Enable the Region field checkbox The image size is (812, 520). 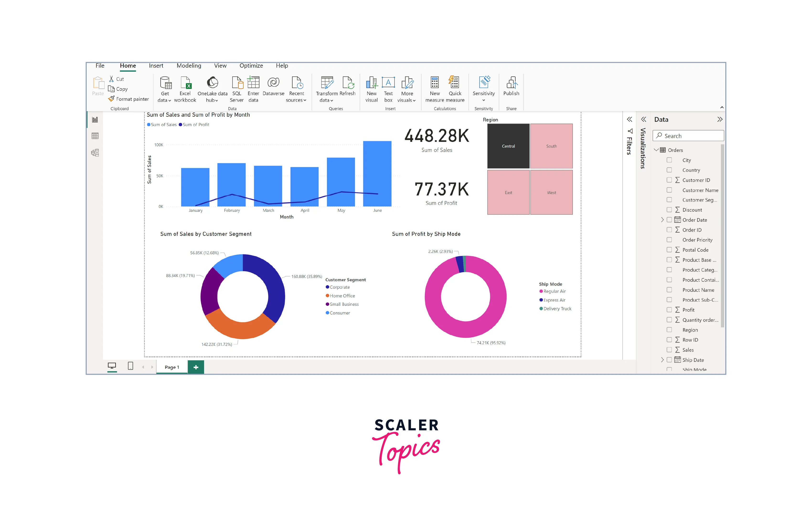669,330
